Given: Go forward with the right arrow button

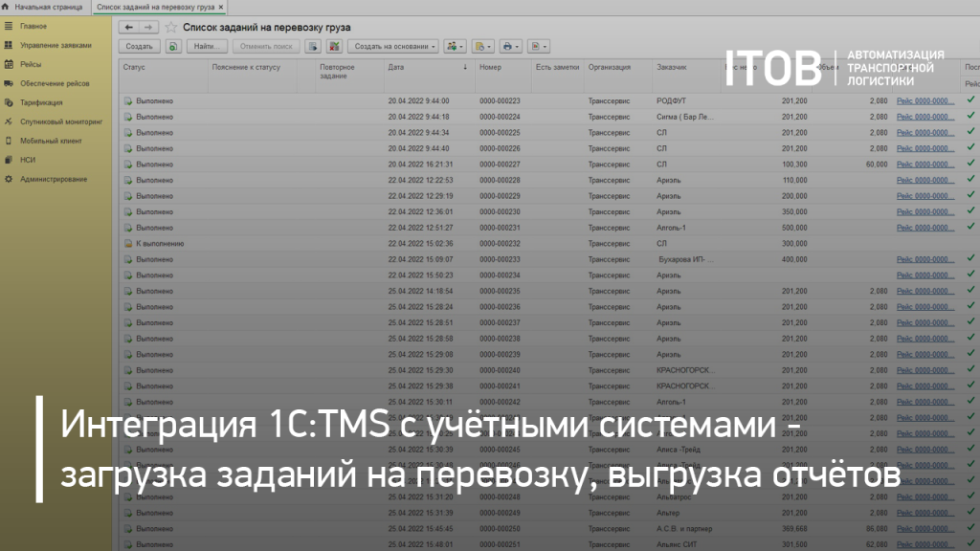Looking at the screenshot, I should coord(148,28).
